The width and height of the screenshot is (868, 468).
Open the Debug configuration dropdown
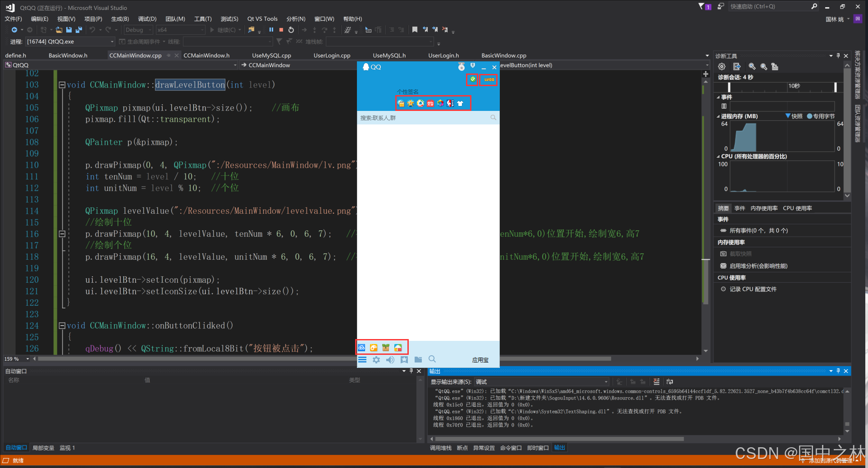(138, 30)
